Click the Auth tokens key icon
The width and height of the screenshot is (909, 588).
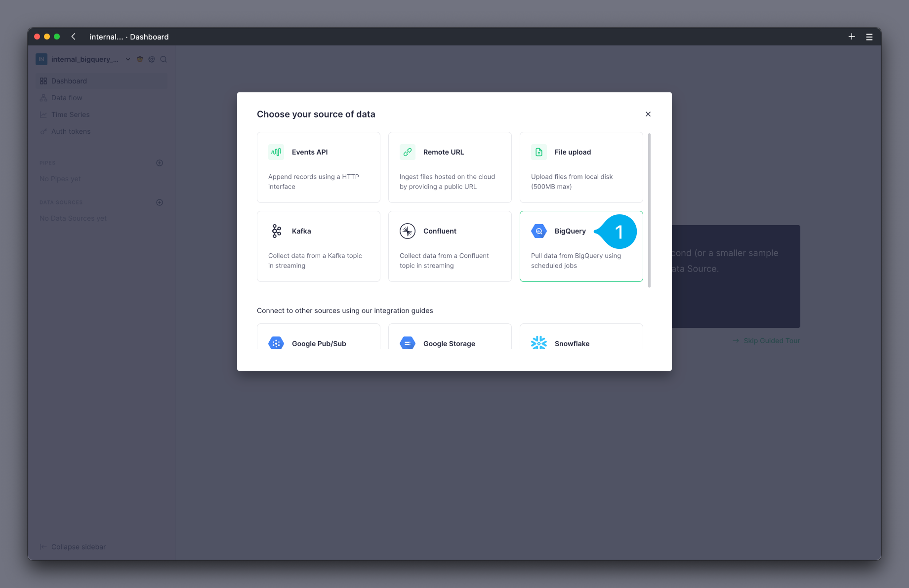[x=43, y=131]
